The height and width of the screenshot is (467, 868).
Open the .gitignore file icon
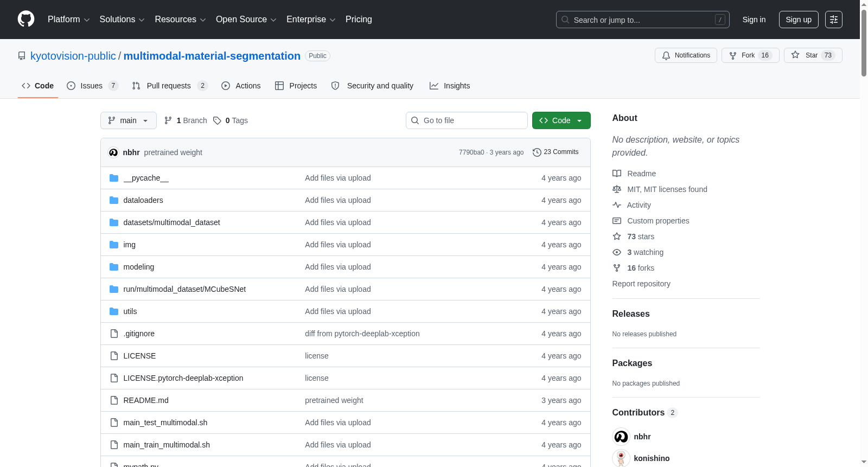[x=114, y=334]
